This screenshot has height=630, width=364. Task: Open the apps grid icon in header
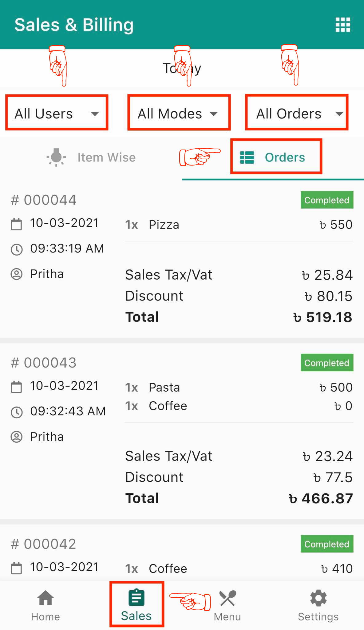pyautogui.click(x=342, y=25)
